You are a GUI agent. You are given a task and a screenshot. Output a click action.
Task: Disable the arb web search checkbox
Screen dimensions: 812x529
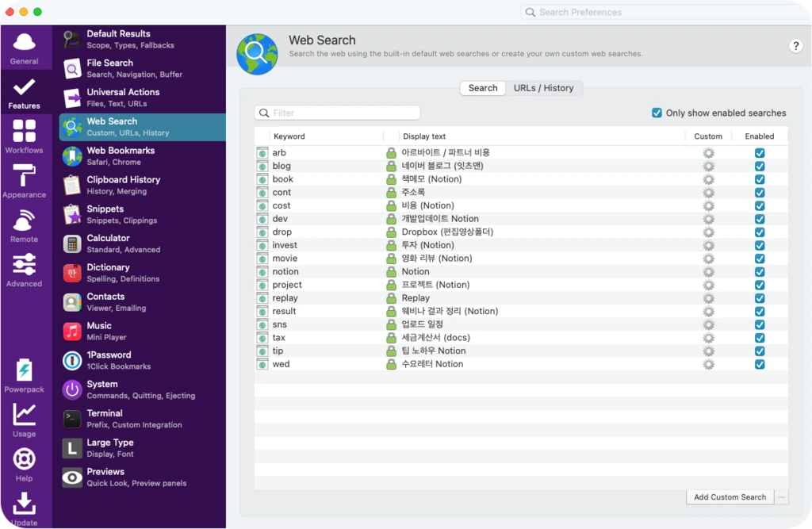click(x=760, y=153)
